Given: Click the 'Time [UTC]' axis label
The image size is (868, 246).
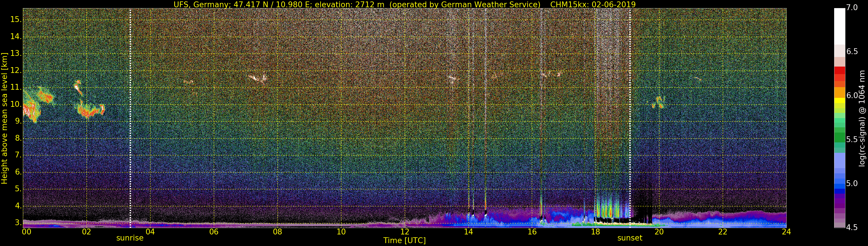Looking at the screenshot, I should tap(404, 241).
